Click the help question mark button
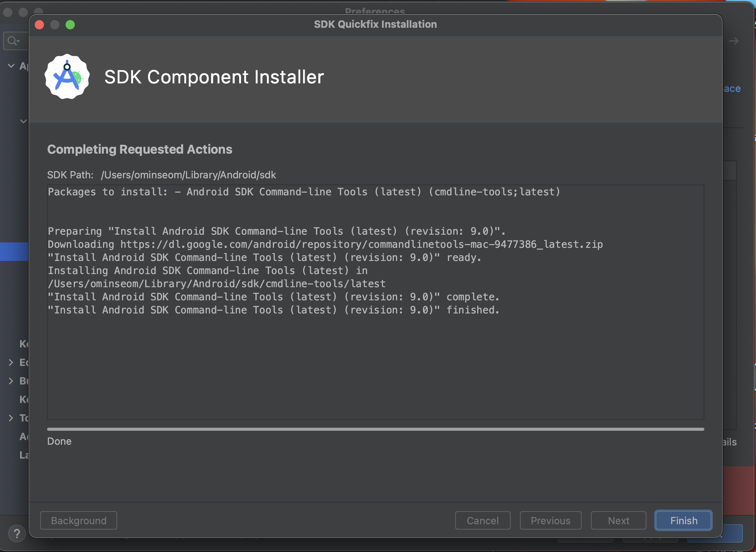This screenshot has height=552, width=756. pos(17,533)
